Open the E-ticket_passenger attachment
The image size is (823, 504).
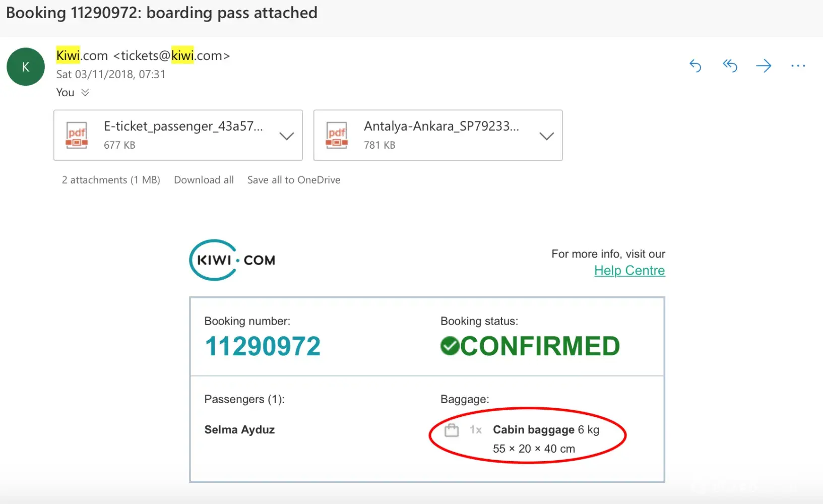(183, 126)
